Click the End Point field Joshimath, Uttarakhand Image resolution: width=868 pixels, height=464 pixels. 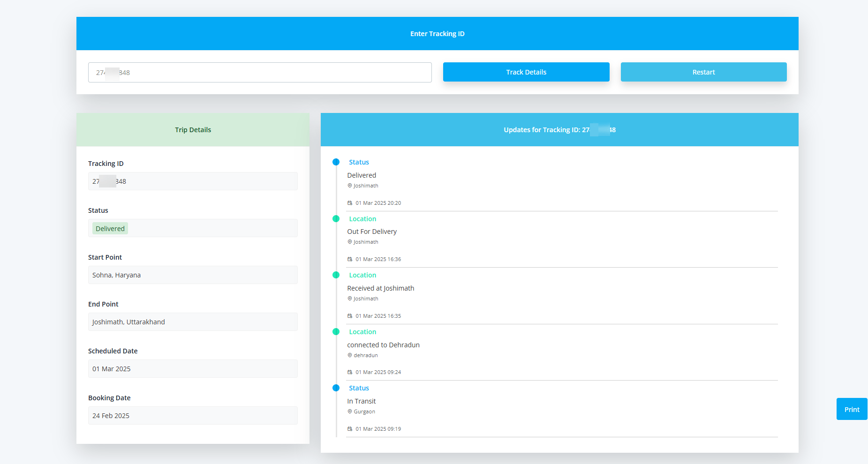[x=193, y=322]
